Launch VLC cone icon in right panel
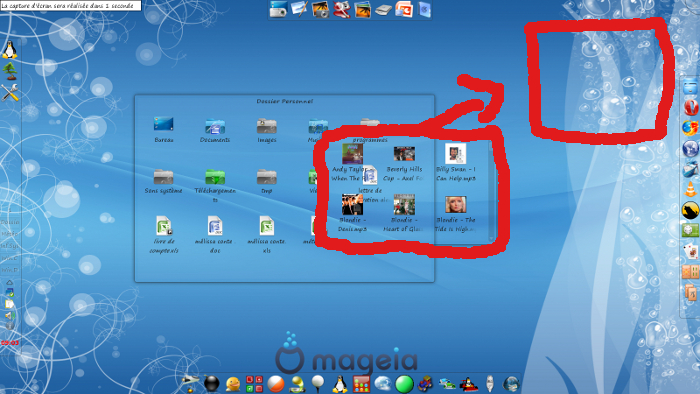 (x=690, y=189)
